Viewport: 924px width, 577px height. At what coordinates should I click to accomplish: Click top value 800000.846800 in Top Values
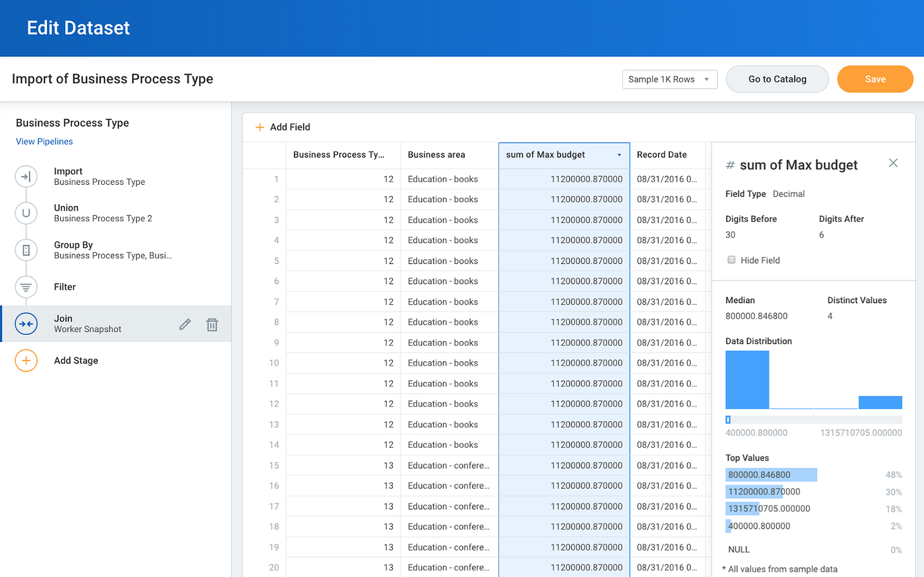[x=771, y=474]
